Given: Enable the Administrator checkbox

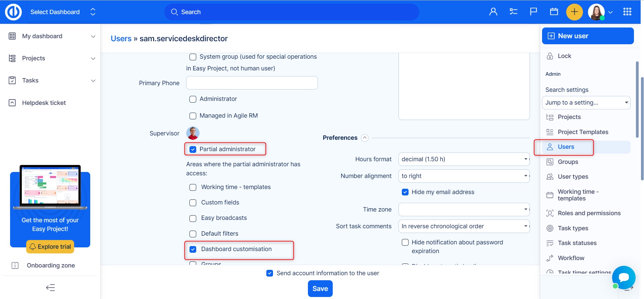Looking at the screenshot, I should coord(193,99).
